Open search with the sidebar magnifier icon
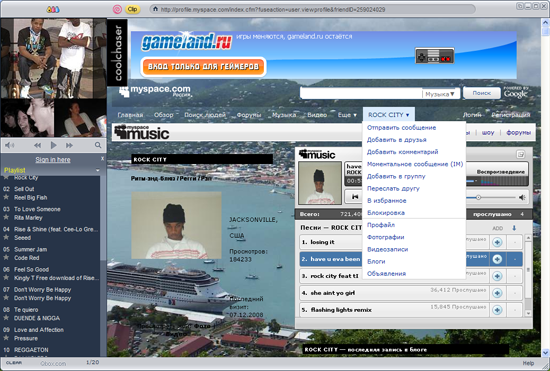Image resolution: width=550 pixels, height=371 pixels. pos(98,145)
